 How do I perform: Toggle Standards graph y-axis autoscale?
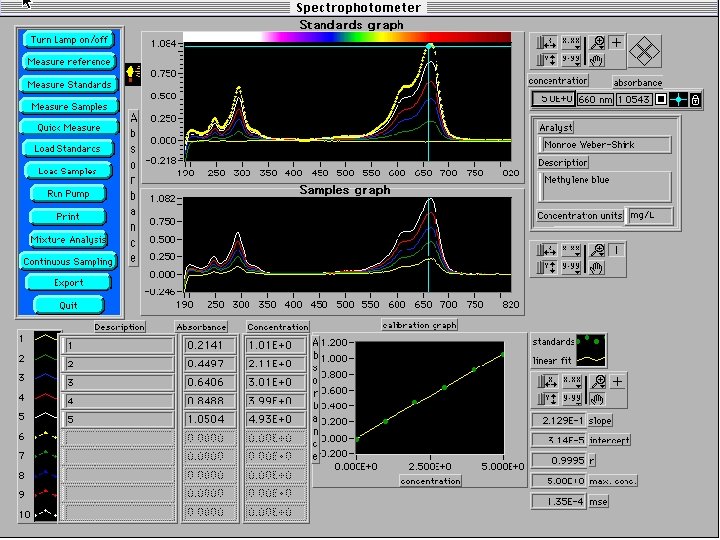(x=546, y=58)
